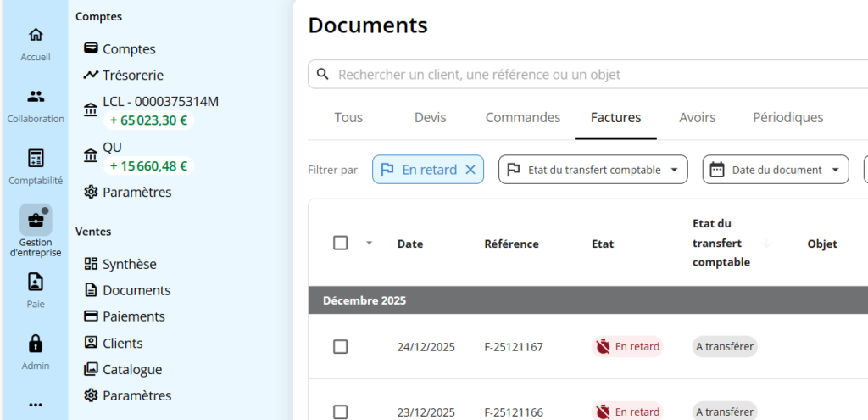The image size is (868, 420).
Task: Click gear icon of Comptes Paramètres
Action: 90,192
